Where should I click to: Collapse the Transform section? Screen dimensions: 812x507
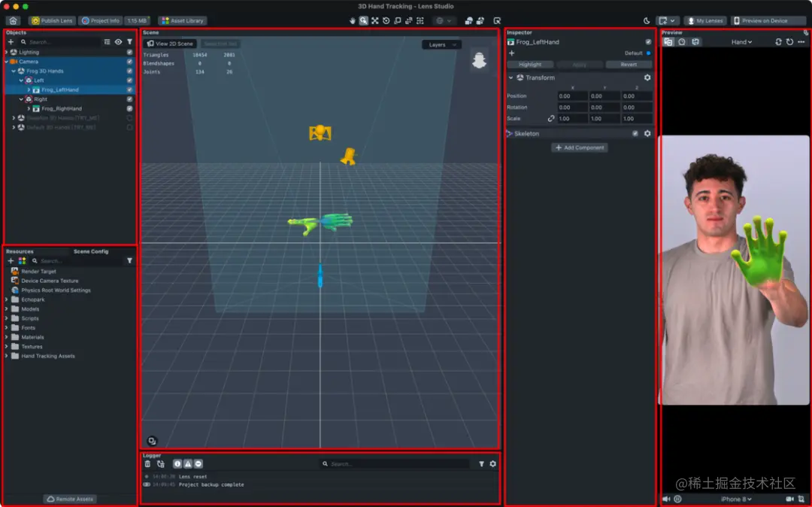coord(511,77)
